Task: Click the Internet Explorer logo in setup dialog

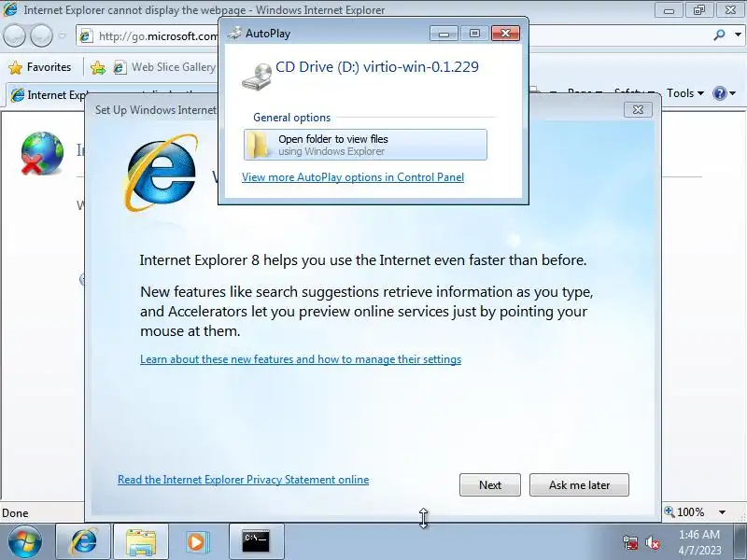Action: [x=161, y=173]
